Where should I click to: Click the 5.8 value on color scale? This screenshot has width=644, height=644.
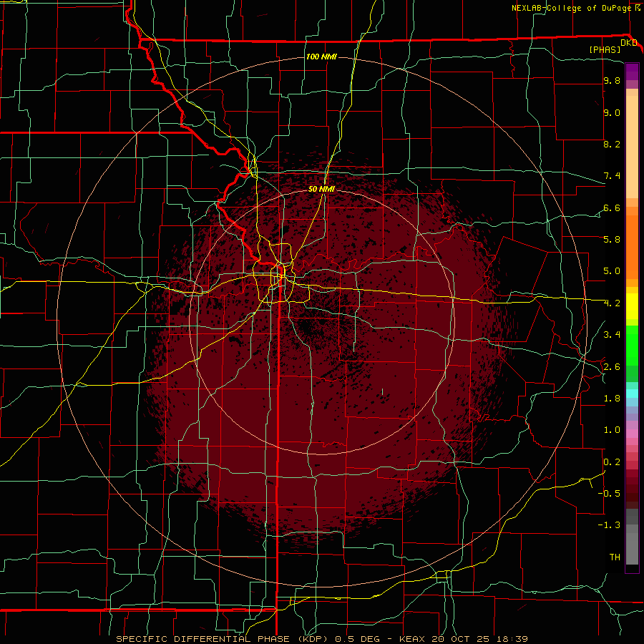coord(612,240)
